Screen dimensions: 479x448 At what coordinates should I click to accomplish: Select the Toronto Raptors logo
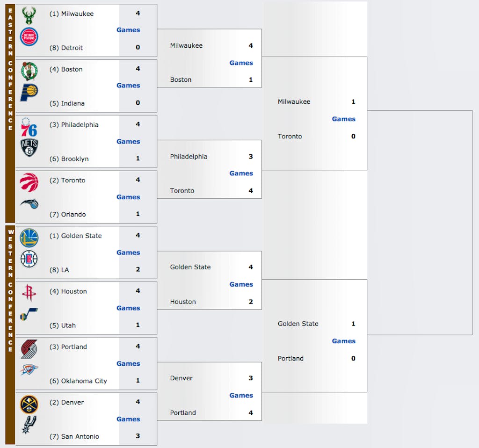[29, 182]
